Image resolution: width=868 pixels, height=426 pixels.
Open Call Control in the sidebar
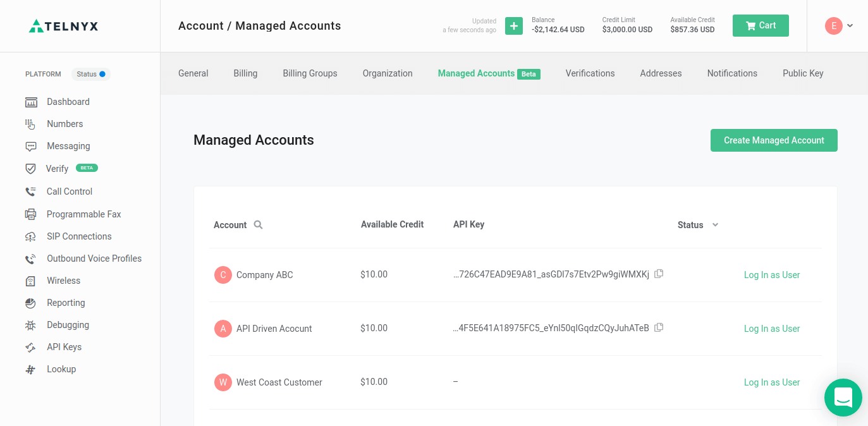click(x=70, y=192)
